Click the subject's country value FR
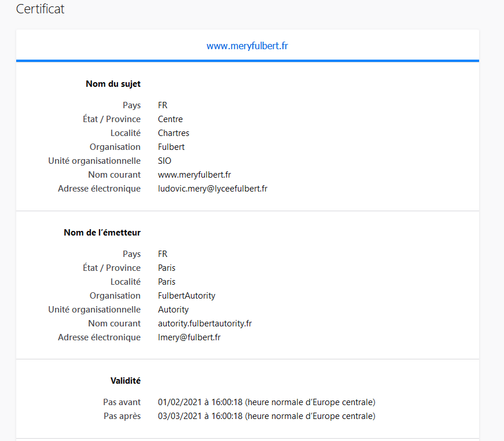The width and height of the screenshot is (504, 441). (163, 105)
